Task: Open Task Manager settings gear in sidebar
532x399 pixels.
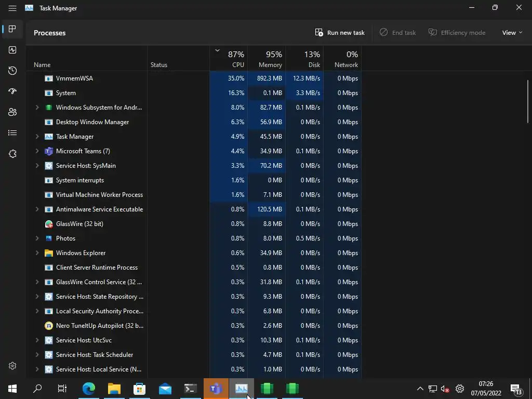Action: coord(12,366)
